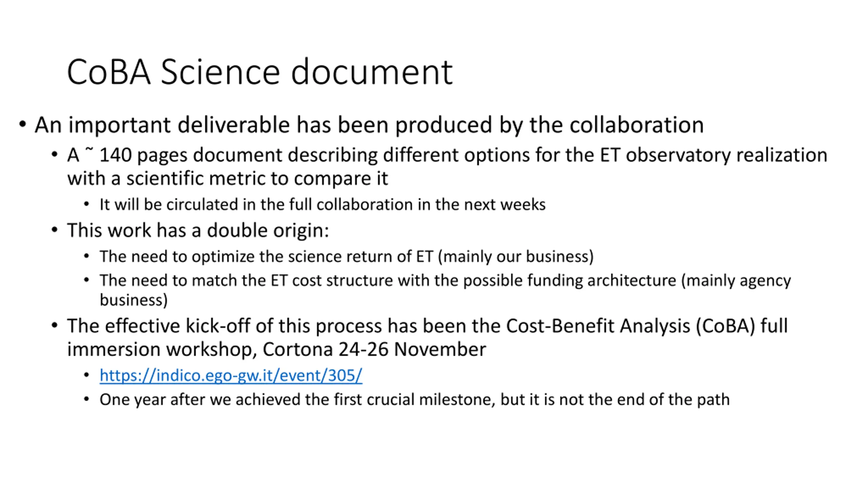Select the phrase 'Cost-Benefit Analysis (CoBA)'
Image resolution: width=868 pixels, height=488 pixels.
(631, 326)
